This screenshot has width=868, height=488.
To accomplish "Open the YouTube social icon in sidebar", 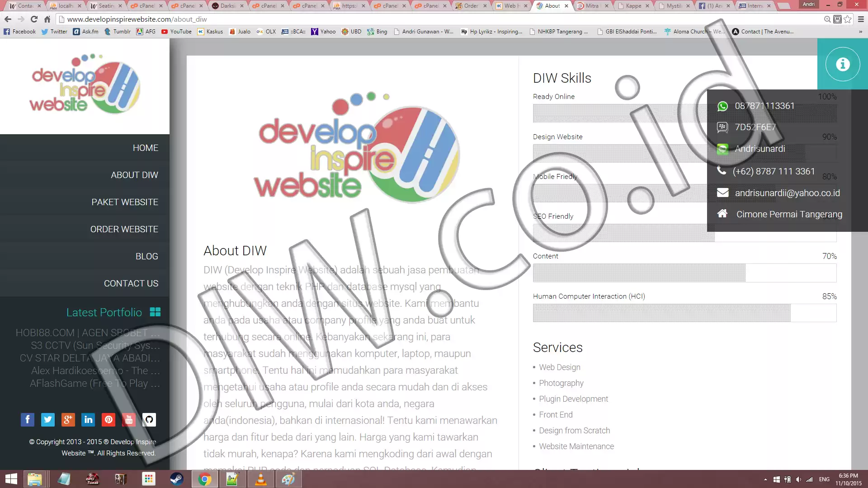I will [129, 420].
